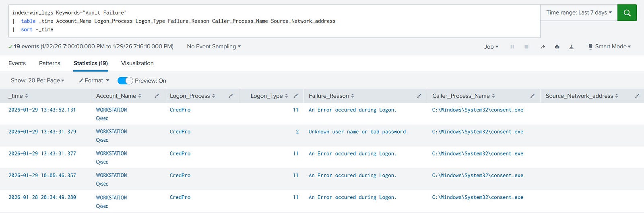Stop the search job
Image resolution: width=644 pixels, height=213 pixels.
click(526, 47)
